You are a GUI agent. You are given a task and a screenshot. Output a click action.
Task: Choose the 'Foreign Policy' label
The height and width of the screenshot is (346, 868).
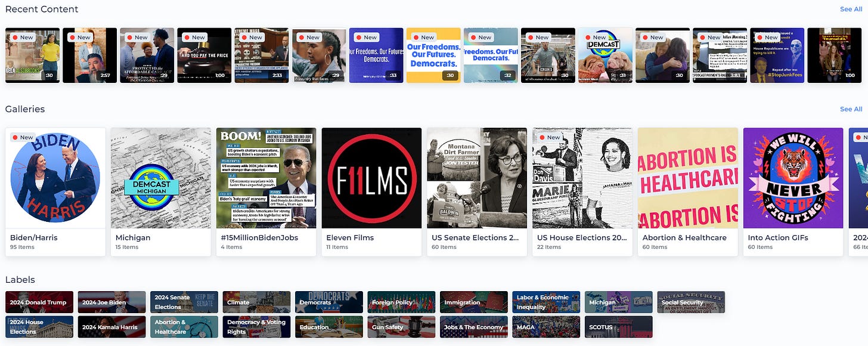[x=401, y=302]
